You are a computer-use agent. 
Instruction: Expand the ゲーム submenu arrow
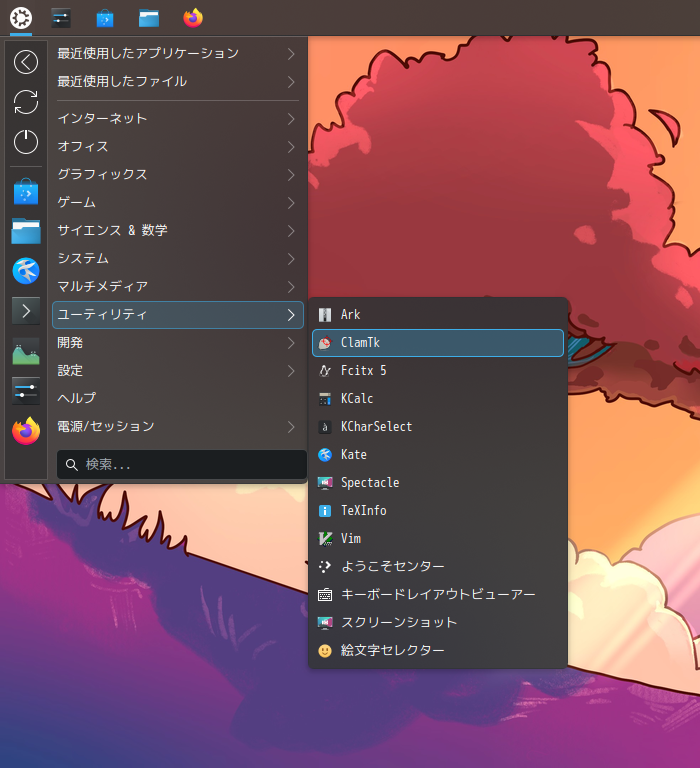coord(291,202)
